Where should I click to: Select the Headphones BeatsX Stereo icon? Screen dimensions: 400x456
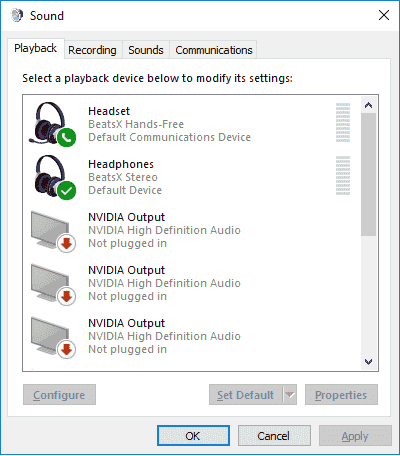(x=54, y=177)
